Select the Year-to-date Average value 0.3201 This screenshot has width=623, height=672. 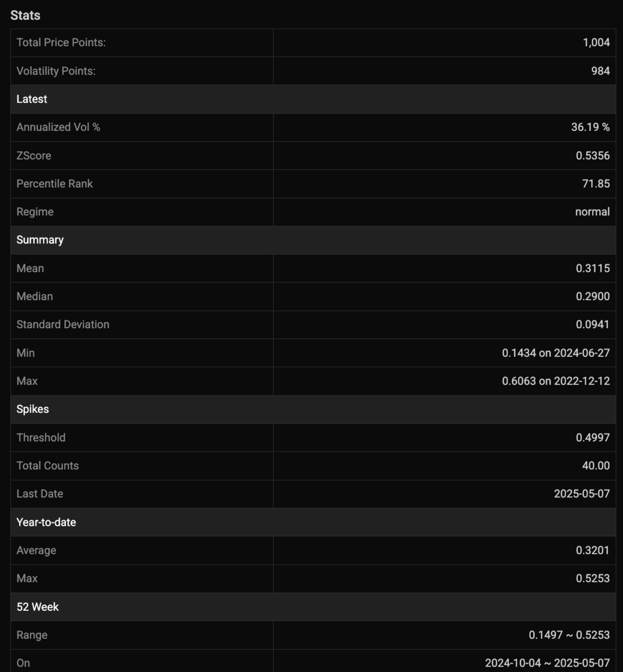592,550
